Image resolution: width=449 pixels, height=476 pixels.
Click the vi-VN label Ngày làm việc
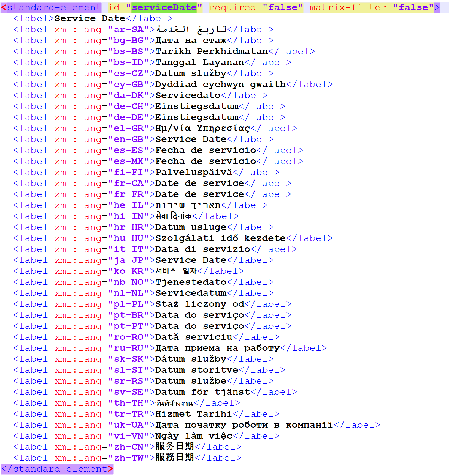[x=194, y=436]
